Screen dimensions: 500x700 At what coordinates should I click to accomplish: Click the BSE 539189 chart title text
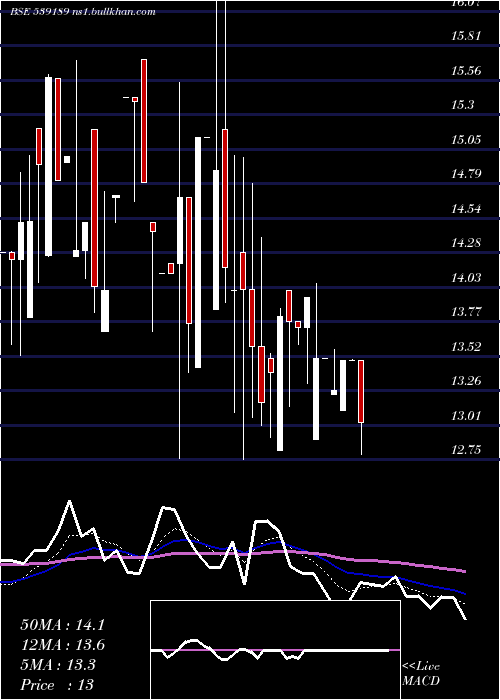(83, 12)
